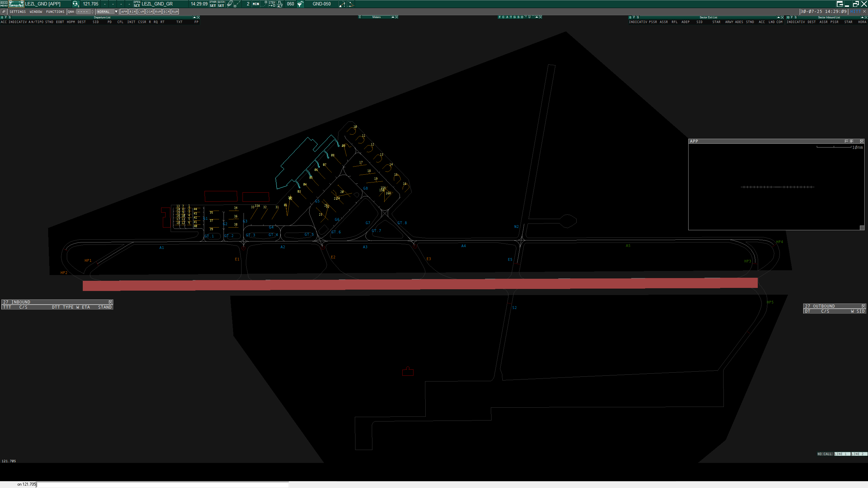The image size is (868, 488).
Task: Collapse the Sector Exit List
Action: [778, 17]
